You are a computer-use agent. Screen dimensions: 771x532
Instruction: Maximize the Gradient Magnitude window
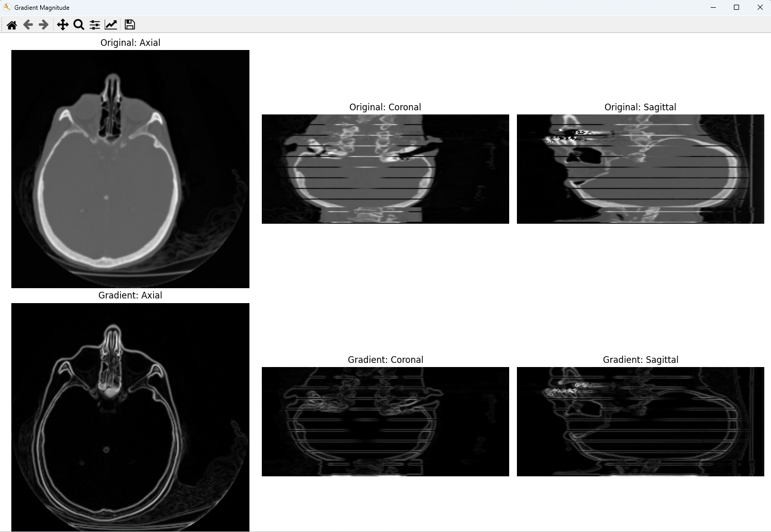(x=736, y=7)
